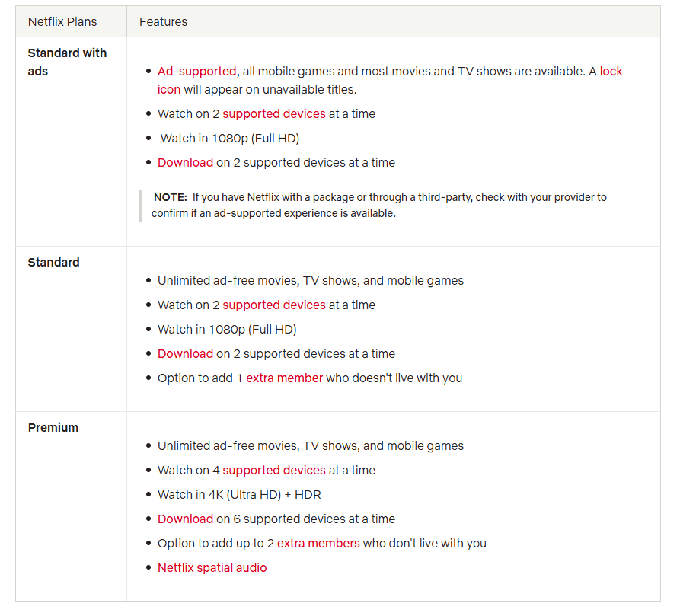Click the "Features" column header
The image size is (680, 616).
pyautogui.click(x=163, y=21)
